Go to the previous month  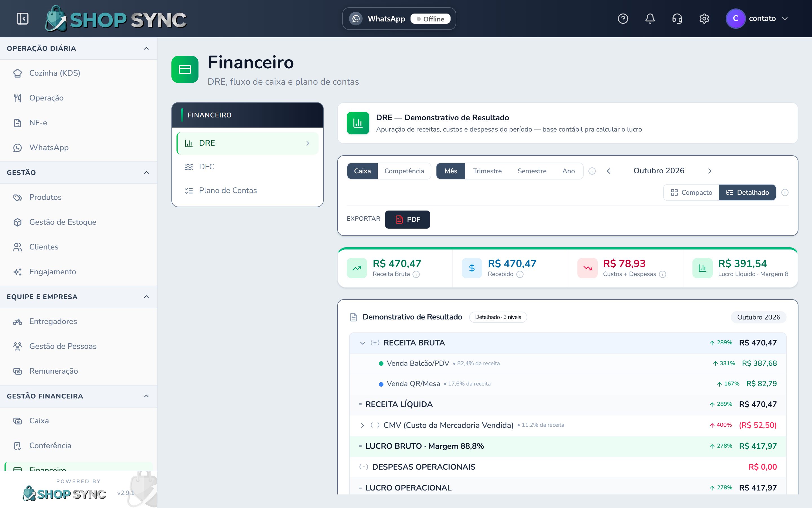(608, 171)
